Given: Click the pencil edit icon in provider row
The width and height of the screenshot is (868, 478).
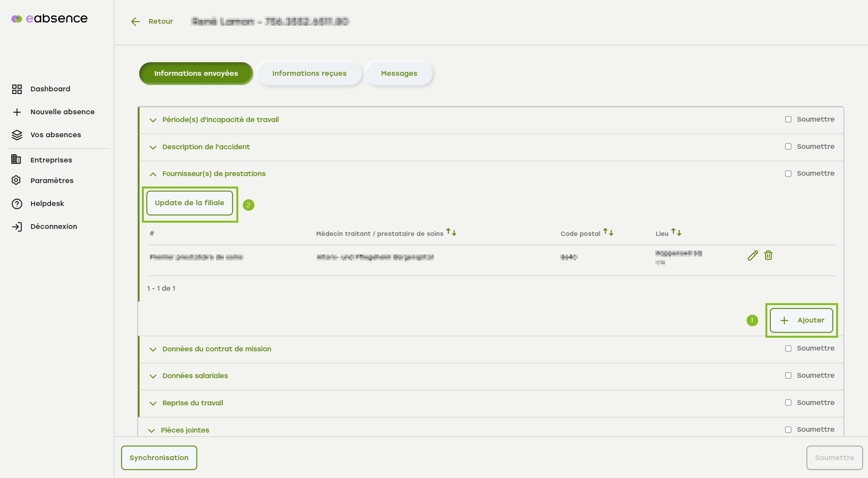Looking at the screenshot, I should point(753,255).
